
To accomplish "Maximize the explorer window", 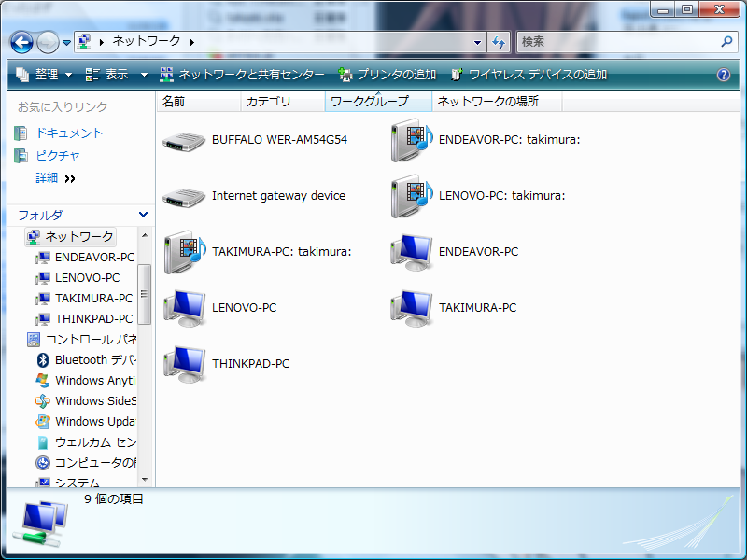I will point(687,9).
